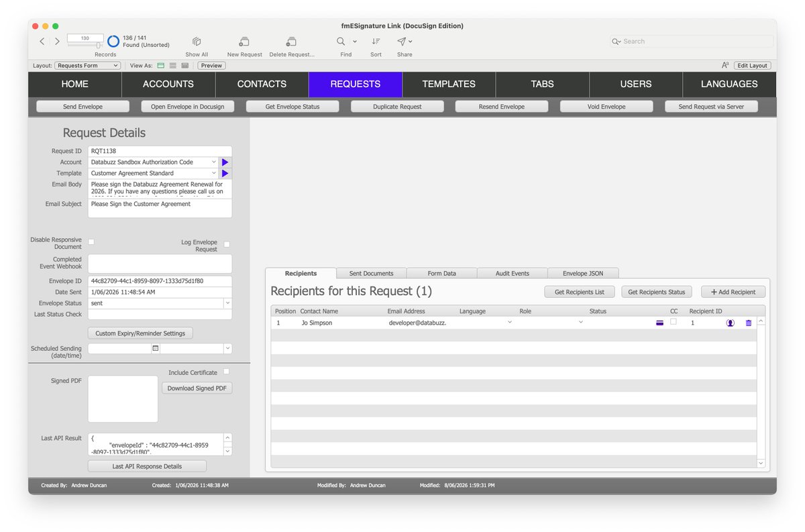Open the Scheduled Sending time dropdown
Screen dimensions: 805x532
[x=227, y=349]
